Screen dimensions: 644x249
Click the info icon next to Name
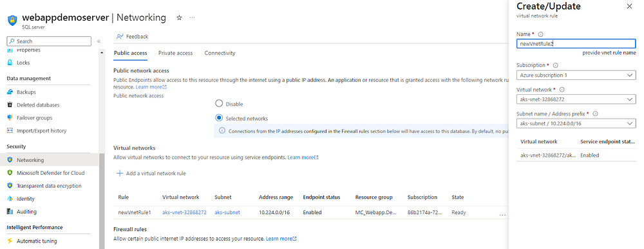(540, 34)
